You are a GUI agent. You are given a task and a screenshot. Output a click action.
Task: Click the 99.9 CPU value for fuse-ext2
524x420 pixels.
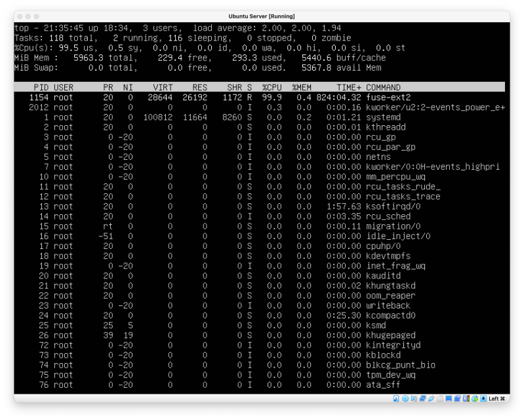(272, 98)
